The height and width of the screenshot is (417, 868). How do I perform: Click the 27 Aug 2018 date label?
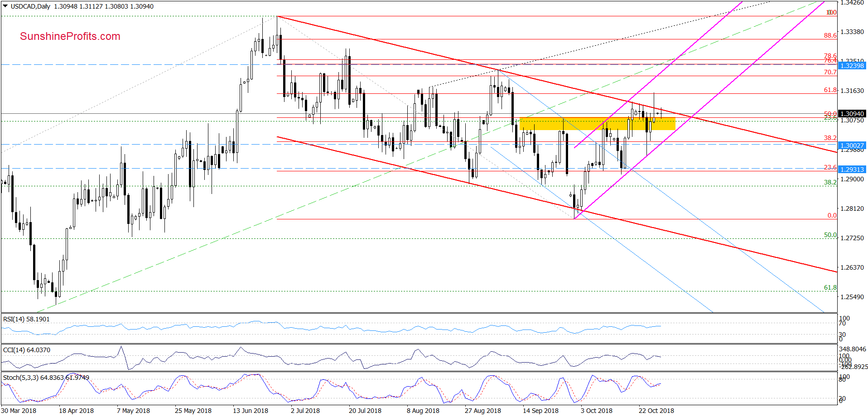click(x=483, y=411)
